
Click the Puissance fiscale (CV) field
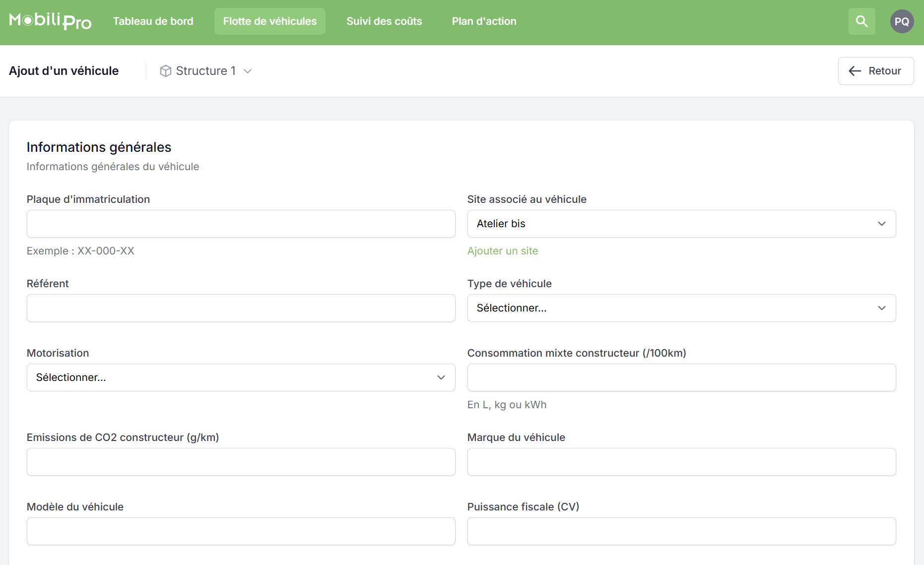[681, 531]
